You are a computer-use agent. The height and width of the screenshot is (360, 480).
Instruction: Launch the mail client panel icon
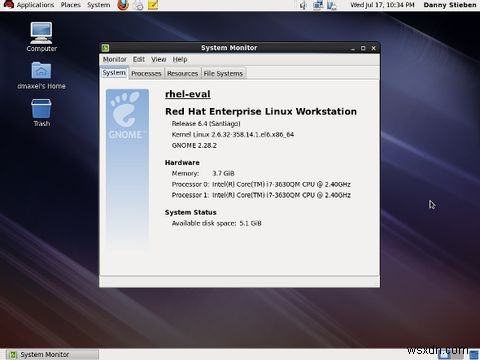(138, 5)
